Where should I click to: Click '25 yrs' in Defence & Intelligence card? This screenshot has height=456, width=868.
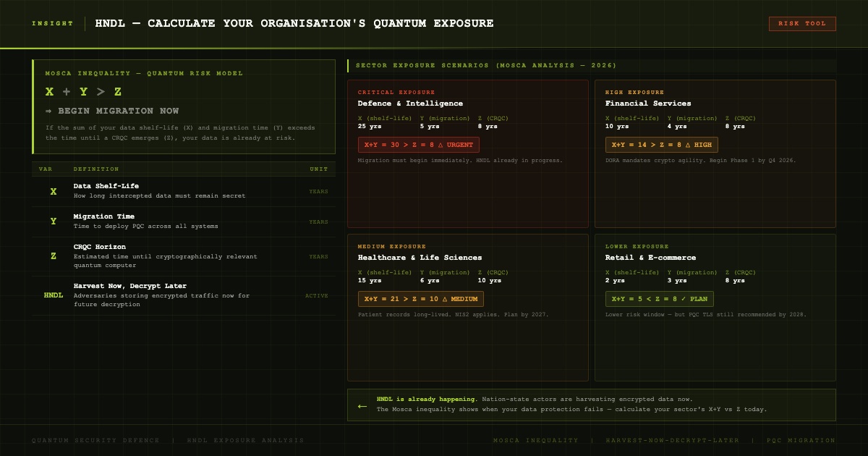(x=370, y=127)
